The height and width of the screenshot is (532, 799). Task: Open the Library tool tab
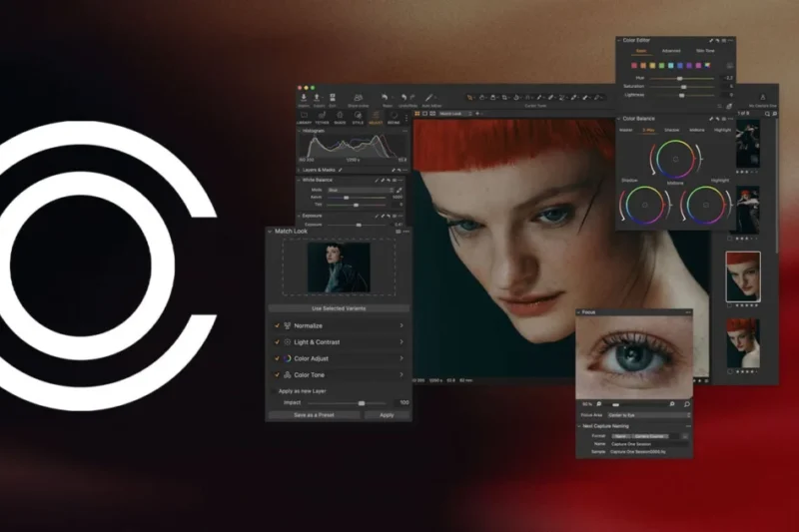click(304, 117)
